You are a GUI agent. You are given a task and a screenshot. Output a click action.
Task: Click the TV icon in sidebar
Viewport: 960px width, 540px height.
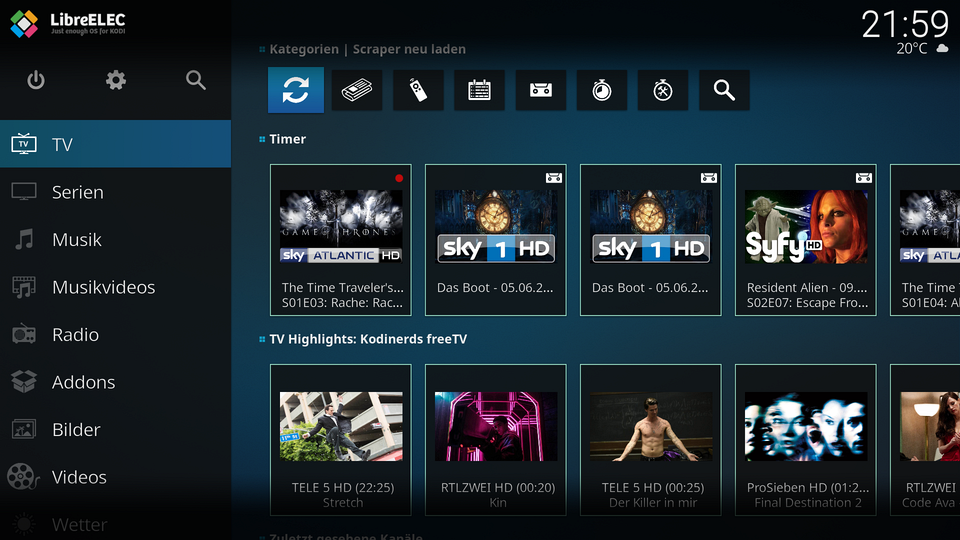(x=24, y=144)
